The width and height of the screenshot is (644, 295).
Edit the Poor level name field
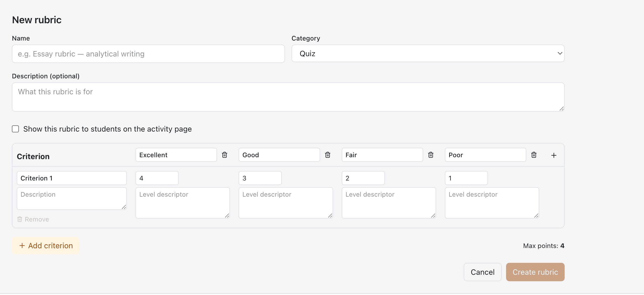tap(486, 155)
